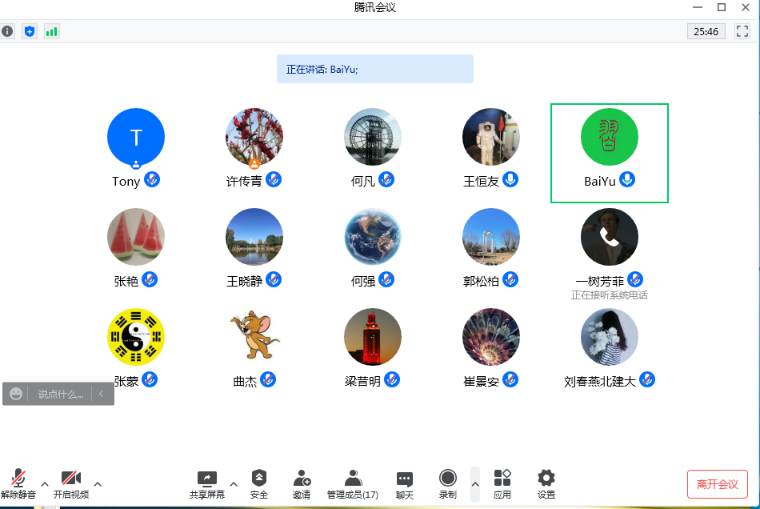Expand audio options arrow beside 解除静音
Screen dimensions: 760x509
click(x=44, y=484)
